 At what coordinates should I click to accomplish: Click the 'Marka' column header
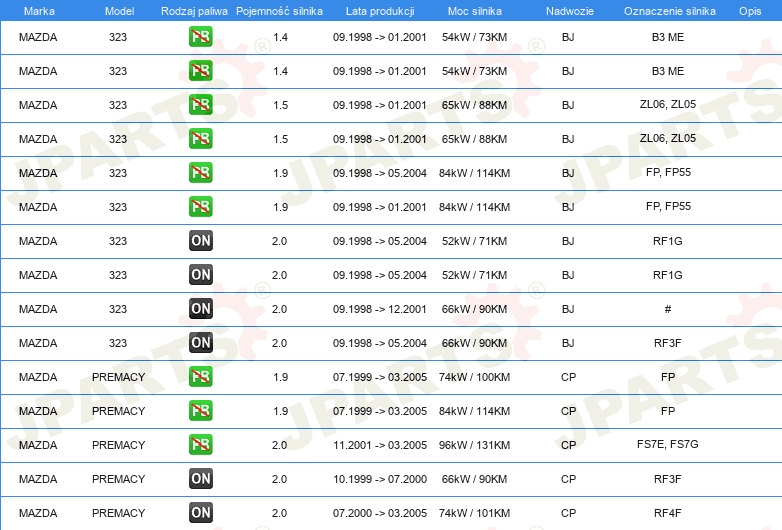39,10
